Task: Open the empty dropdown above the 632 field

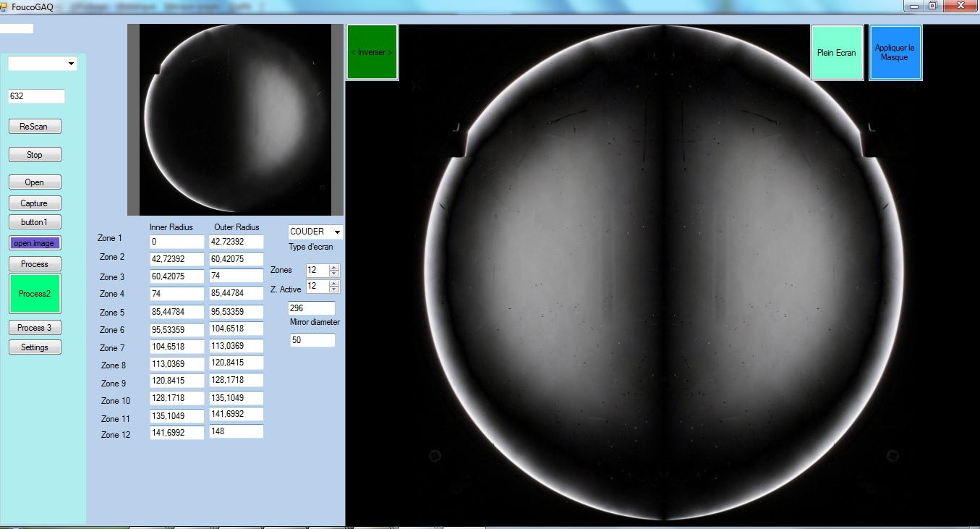Action: [x=71, y=64]
